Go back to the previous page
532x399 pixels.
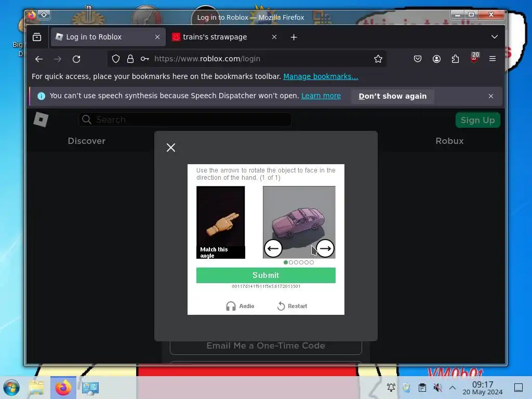coord(39,59)
